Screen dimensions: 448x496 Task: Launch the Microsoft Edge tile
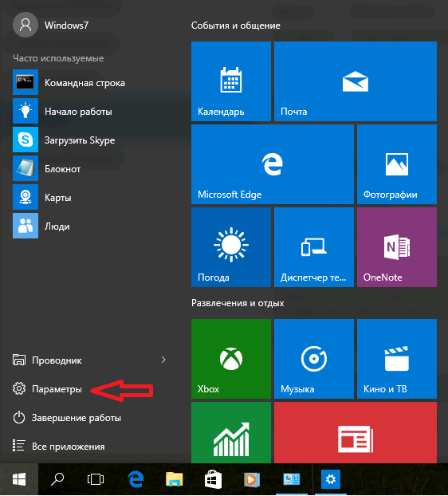(x=272, y=164)
